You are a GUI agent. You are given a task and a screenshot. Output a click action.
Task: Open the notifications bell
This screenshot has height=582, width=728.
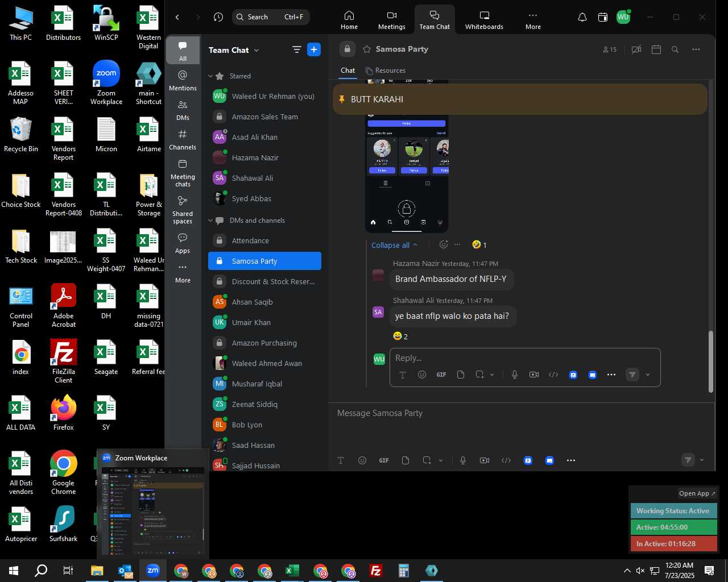(582, 17)
